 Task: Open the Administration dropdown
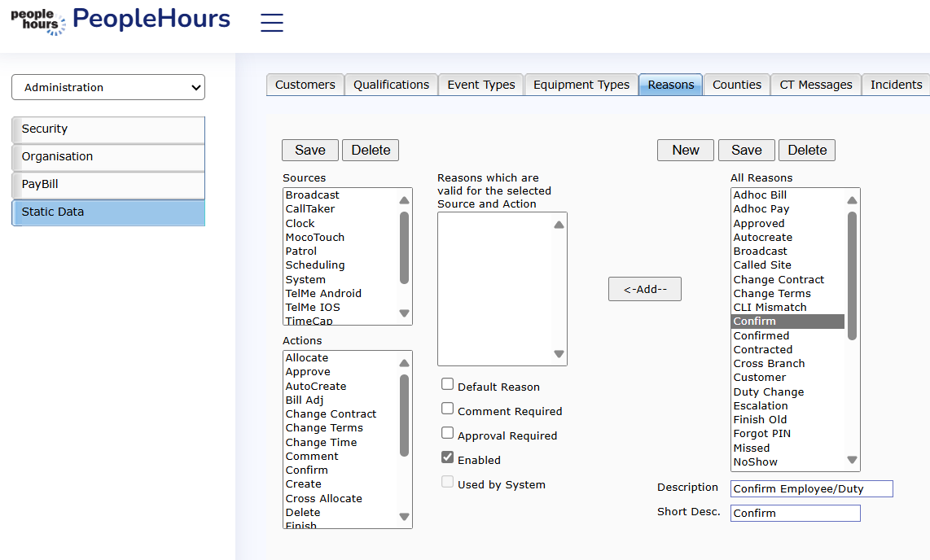[x=108, y=87]
